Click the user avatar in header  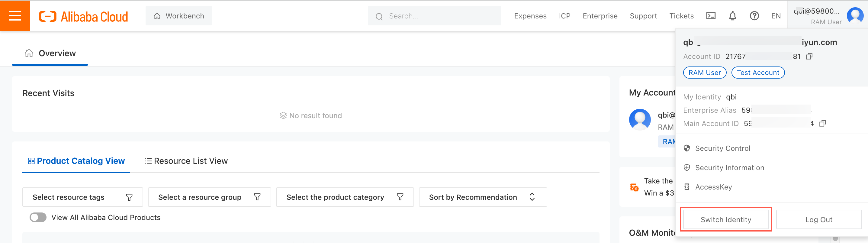(x=855, y=15)
